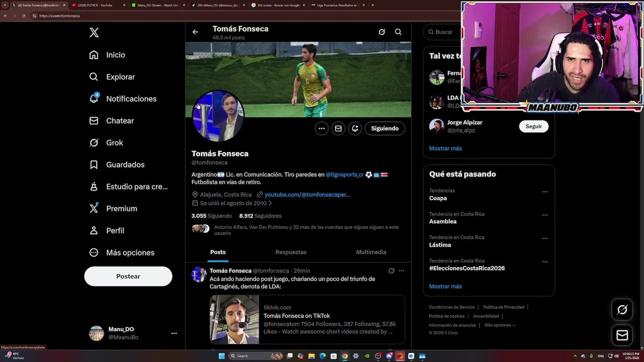Reload the page
This screenshot has height=362, width=644.
(23, 16)
